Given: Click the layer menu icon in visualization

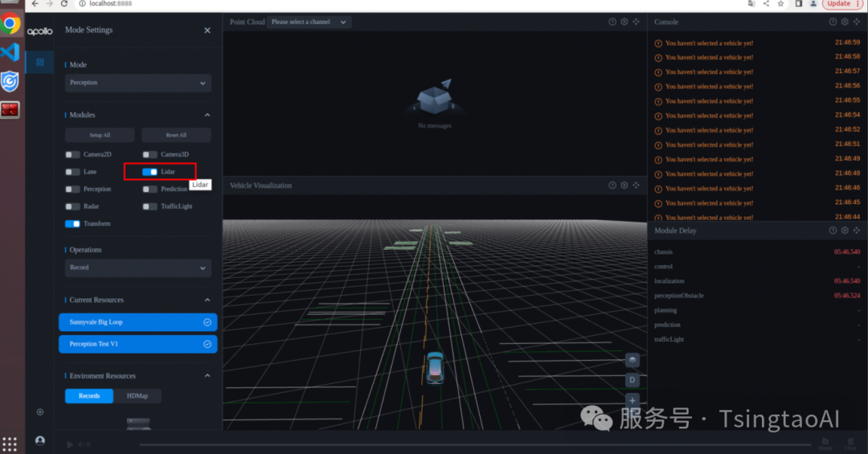Looking at the screenshot, I should [633, 360].
